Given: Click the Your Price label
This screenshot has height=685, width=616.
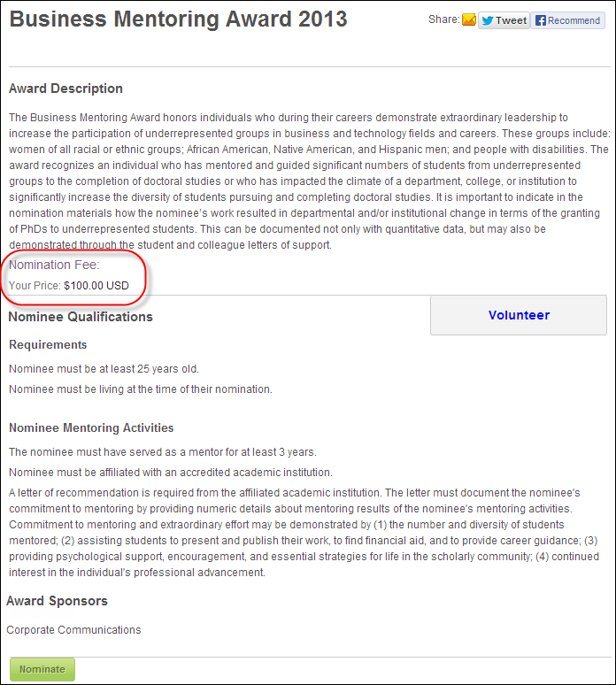Looking at the screenshot, I should pos(35,286).
